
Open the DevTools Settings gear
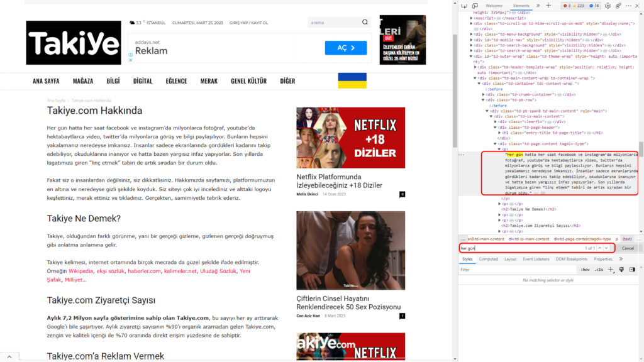coord(608,6)
